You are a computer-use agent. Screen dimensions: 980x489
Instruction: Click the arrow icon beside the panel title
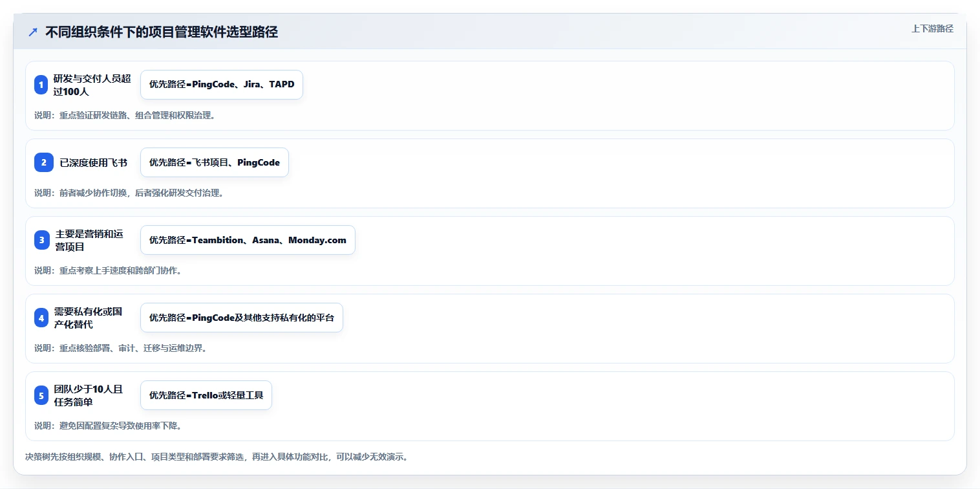(33, 32)
